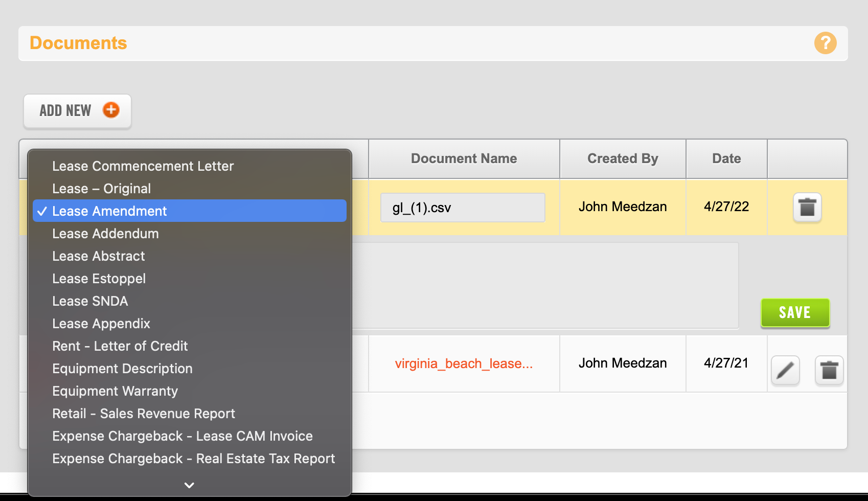Viewport: 868px width, 501px height.
Task: Select Lease Estoppel from dropdown
Action: (99, 279)
